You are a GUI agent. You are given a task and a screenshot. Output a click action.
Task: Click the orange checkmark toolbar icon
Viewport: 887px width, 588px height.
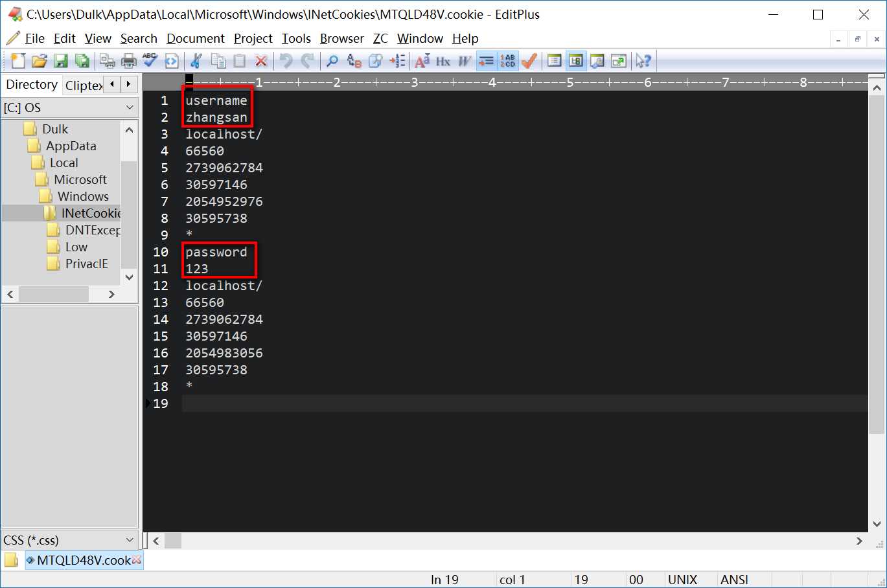click(x=529, y=61)
